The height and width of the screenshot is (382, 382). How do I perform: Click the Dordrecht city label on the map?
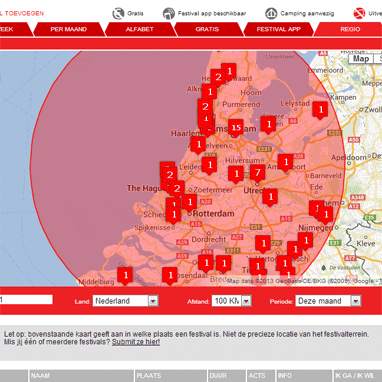[209, 239]
